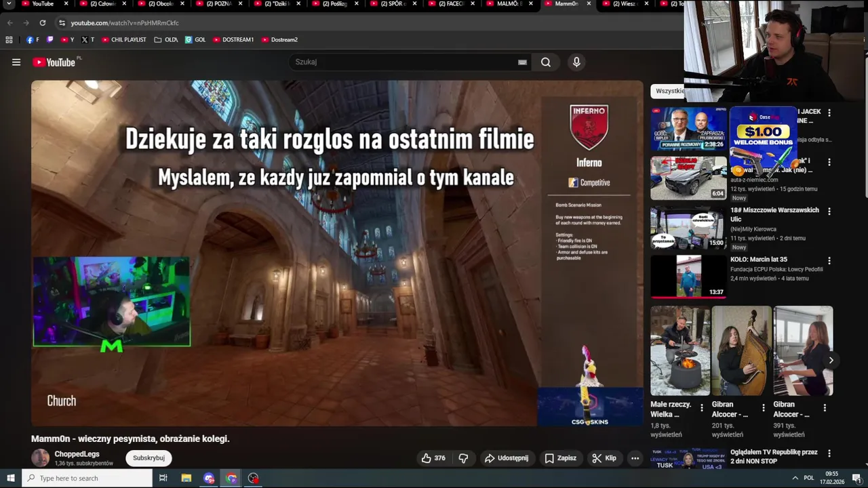This screenshot has width=868, height=488.
Task: Open the Facebook 'F' bookmark
Action: coord(33,40)
